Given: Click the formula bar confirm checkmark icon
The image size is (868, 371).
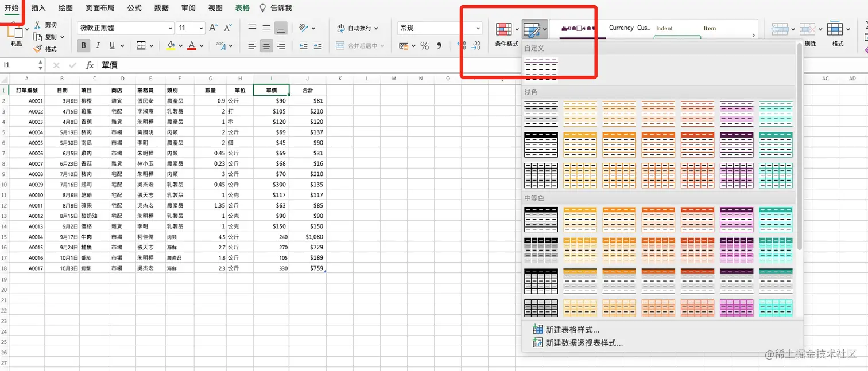Looking at the screenshot, I should pos(72,65).
